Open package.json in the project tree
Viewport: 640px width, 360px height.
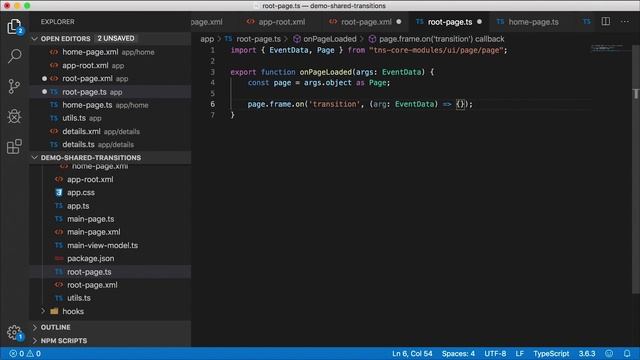pyautogui.click(x=110, y=258)
